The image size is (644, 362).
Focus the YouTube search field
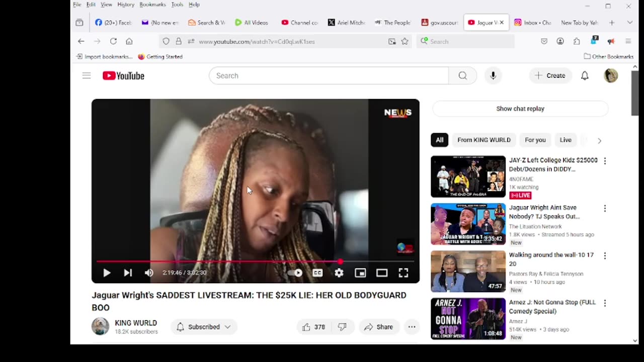tap(329, 75)
